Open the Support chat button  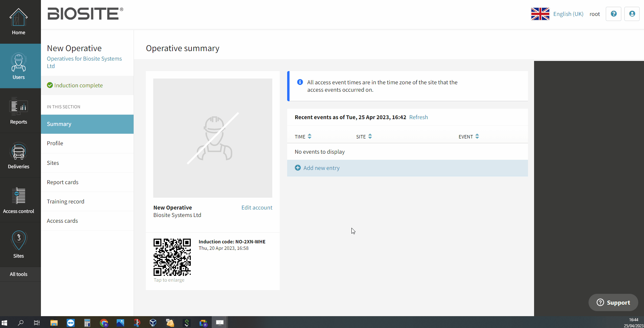click(613, 302)
